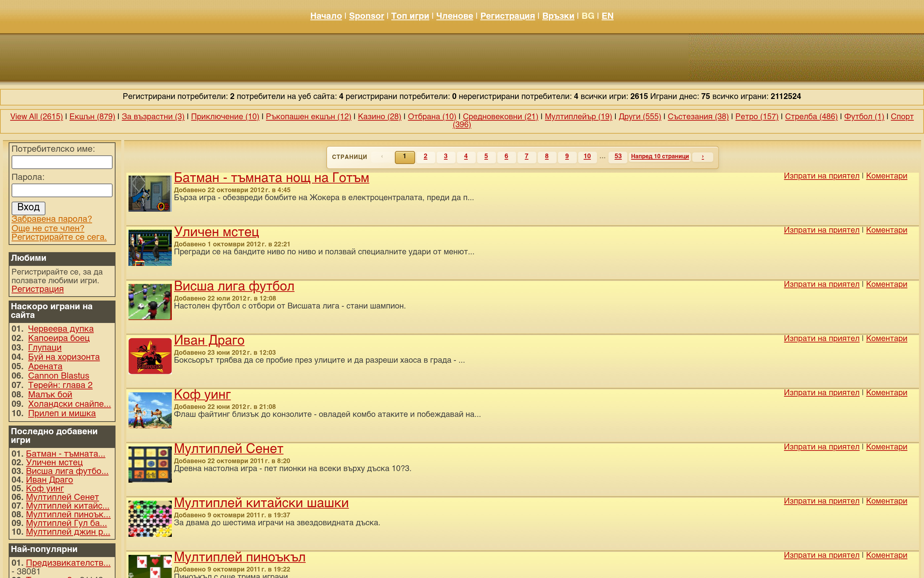
Task: Open the Иван Драго game title link
Action: (x=209, y=340)
